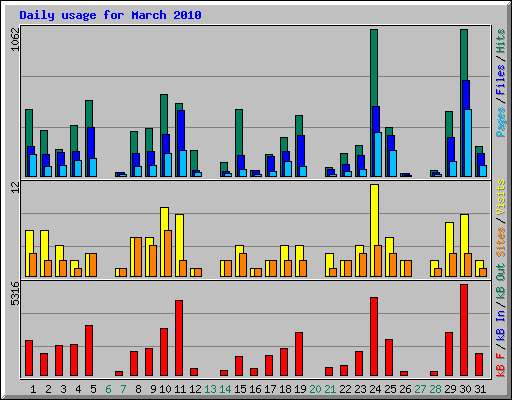
Task: Click the orange sites bar for day 10
Action: [x=168, y=253]
